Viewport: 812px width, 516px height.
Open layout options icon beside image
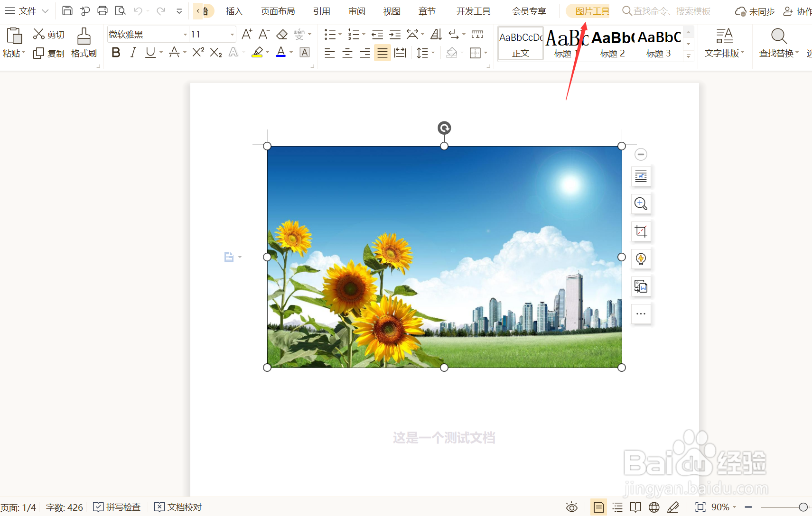tap(641, 176)
